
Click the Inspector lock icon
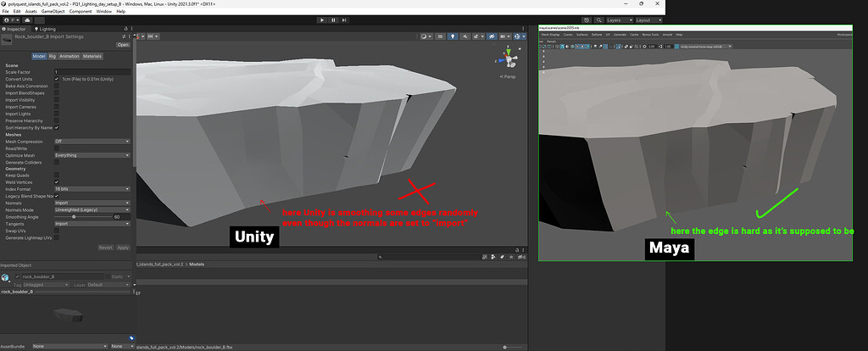(x=124, y=29)
